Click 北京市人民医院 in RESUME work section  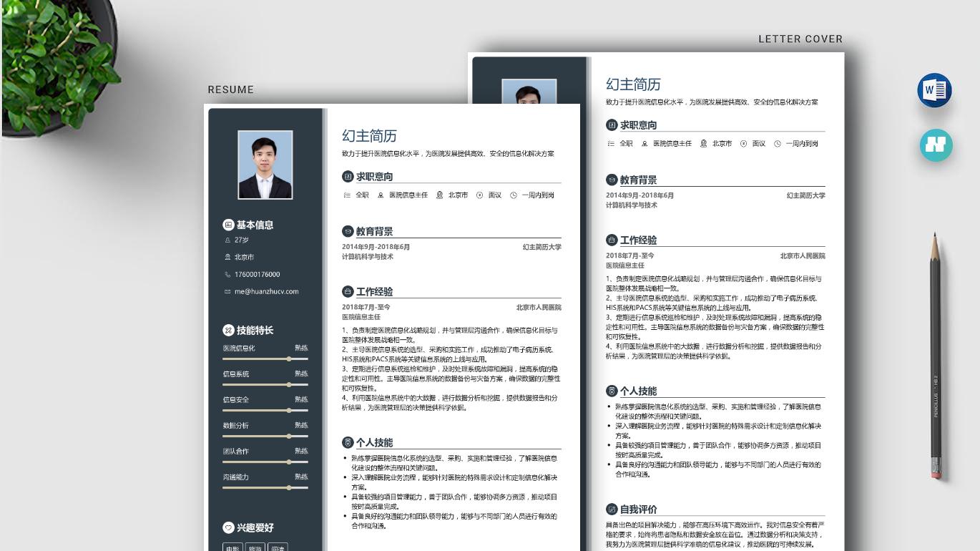pyautogui.click(x=539, y=308)
